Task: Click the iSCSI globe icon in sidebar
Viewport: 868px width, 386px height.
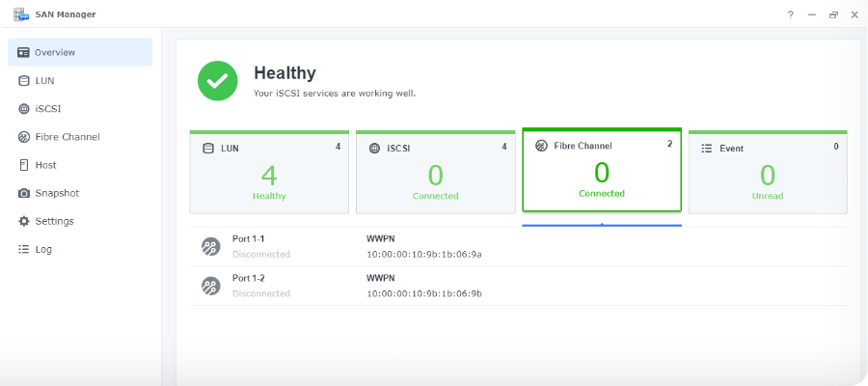Action: (24, 109)
